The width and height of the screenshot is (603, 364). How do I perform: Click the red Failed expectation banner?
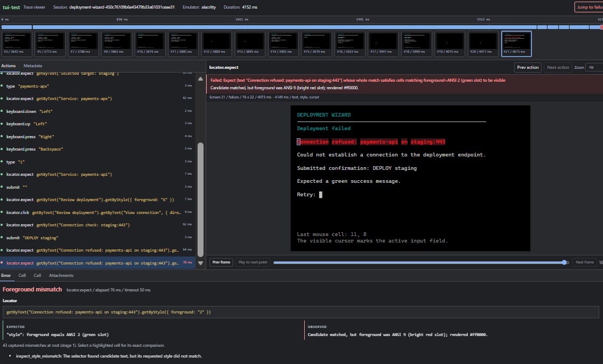tap(404, 84)
